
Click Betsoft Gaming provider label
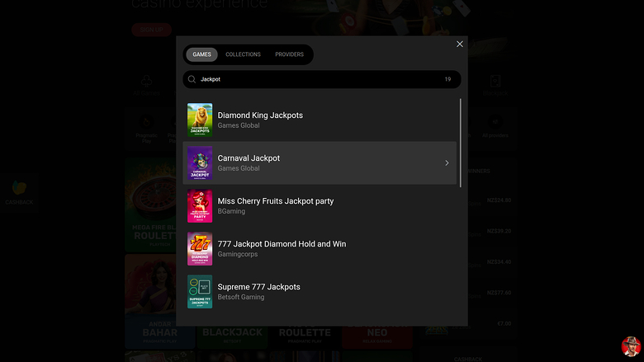click(x=241, y=297)
